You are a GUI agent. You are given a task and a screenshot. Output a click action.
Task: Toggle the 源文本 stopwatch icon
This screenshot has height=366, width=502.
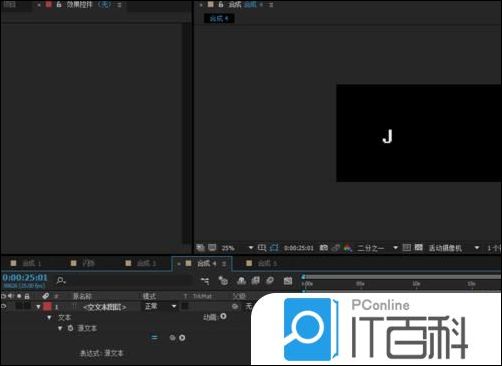click(70, 328)
